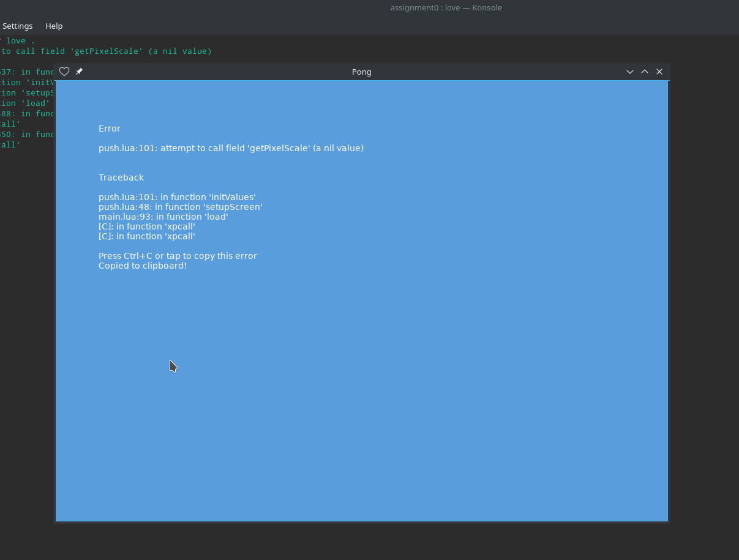Click the traceback line push.lua:48 'setupScreen'
The width and height of the screenshot is (739, 560).
(x=181, y=207)
